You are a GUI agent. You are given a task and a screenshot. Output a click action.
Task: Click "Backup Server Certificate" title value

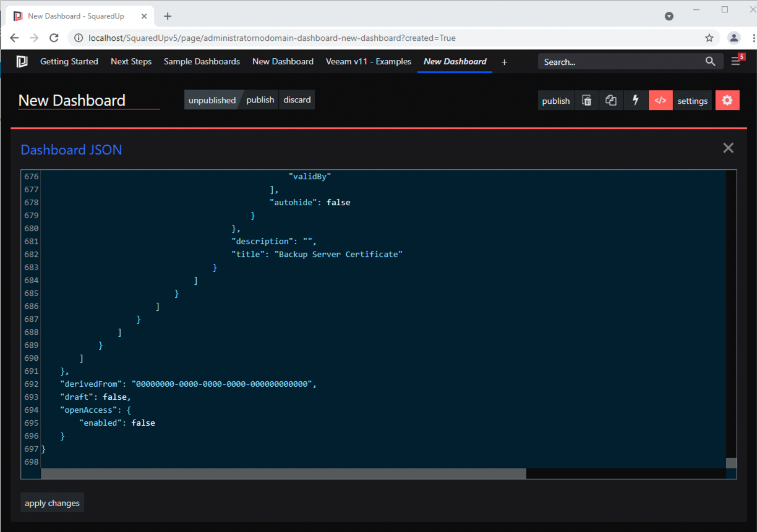[338, 254]
